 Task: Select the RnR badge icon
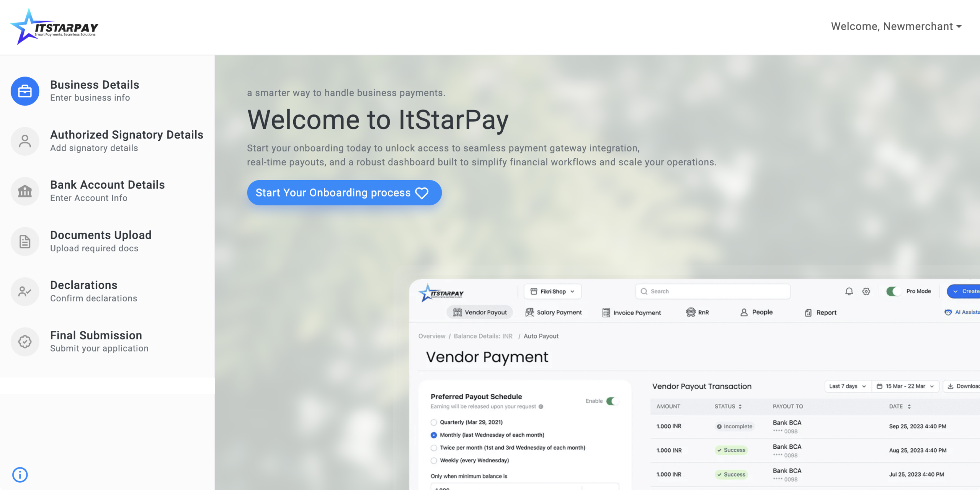[x=690, y=312]
